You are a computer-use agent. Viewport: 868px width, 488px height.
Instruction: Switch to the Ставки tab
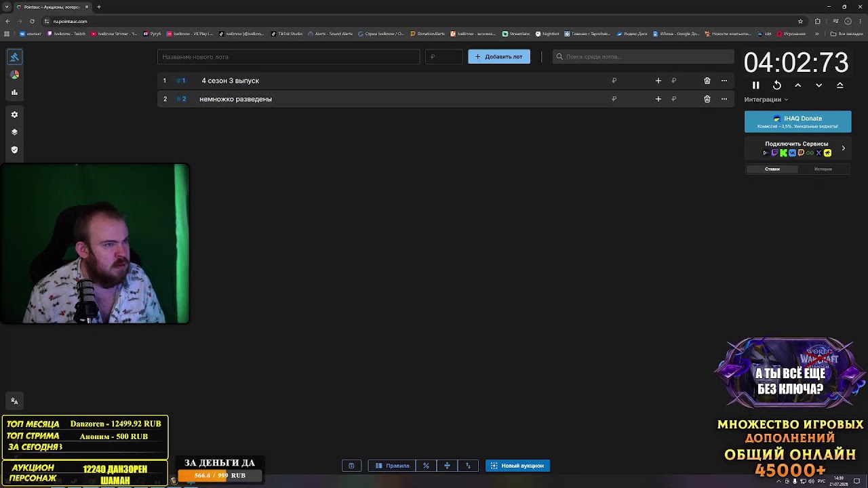pyautogui.click(x=772, y=169)
